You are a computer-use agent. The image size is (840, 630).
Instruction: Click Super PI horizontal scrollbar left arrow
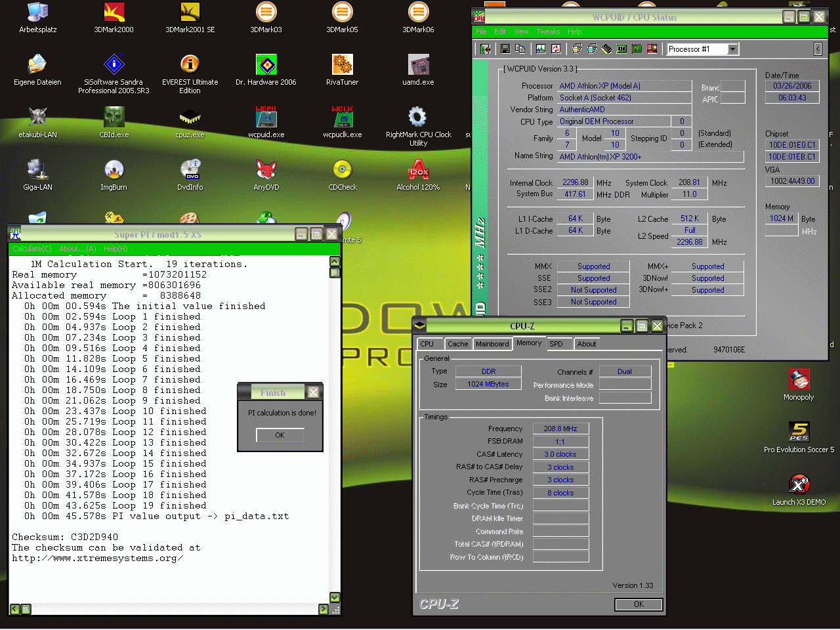click(15, 609)
